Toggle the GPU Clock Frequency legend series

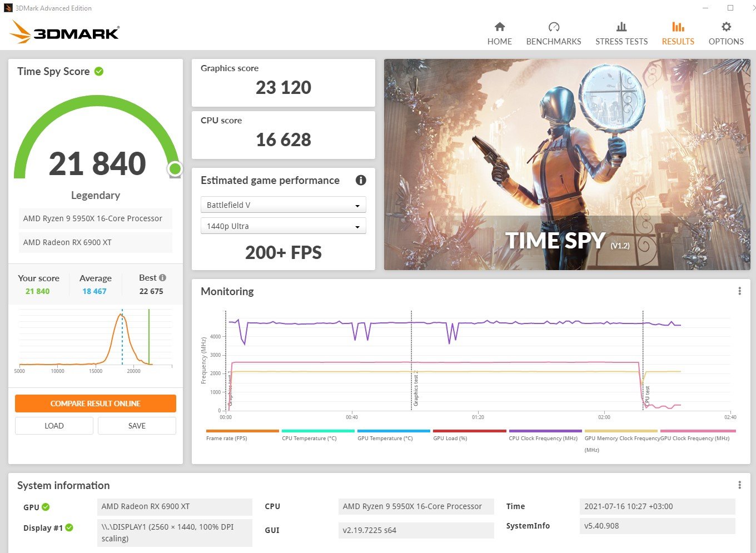click(697, 435)
